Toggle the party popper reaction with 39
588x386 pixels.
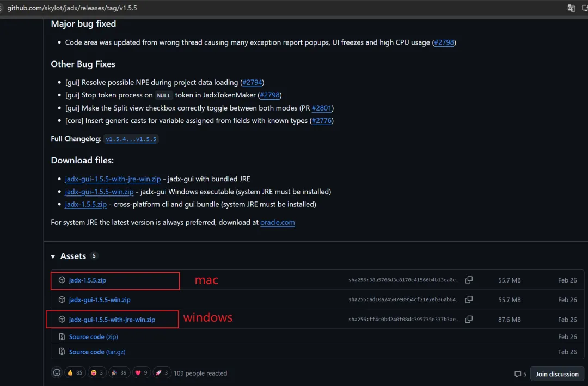[119, 372]
